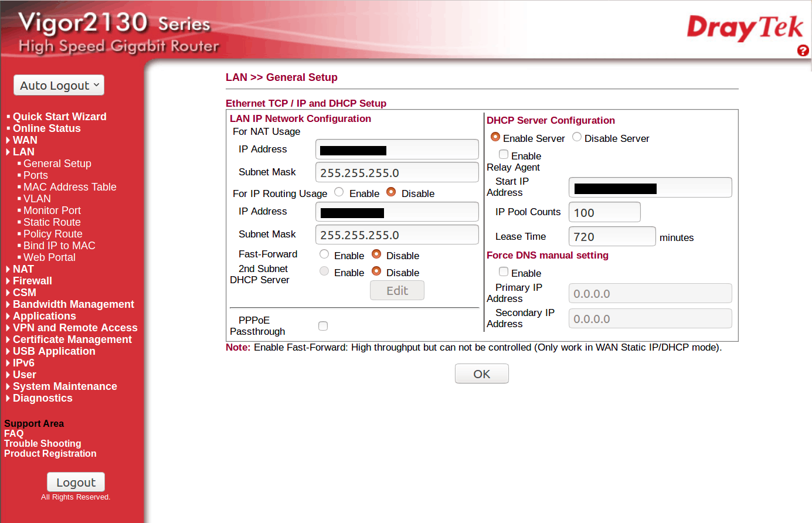Open the Ports submenu item
Viewport: 812px width, 523px height.
[36, 175]
